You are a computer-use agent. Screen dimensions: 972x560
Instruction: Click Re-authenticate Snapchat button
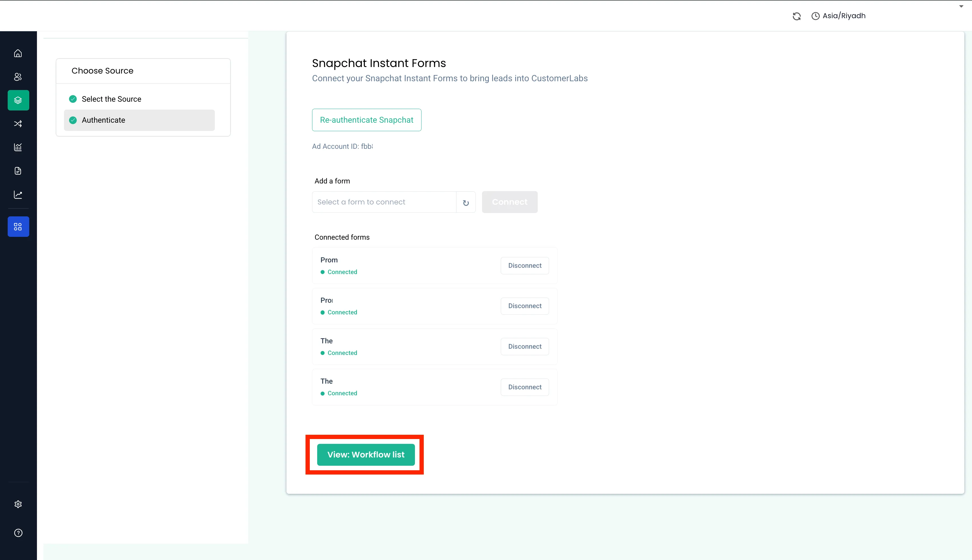click(x=366, y=120)
